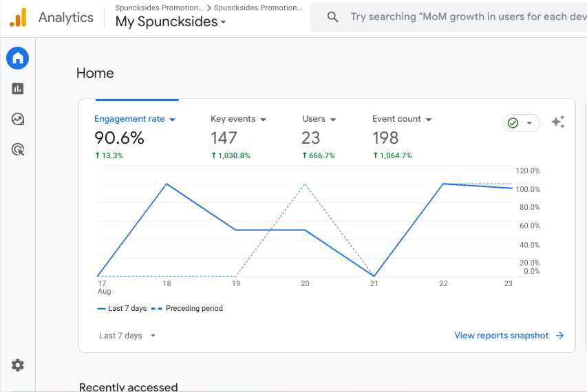This screenshot has width=587, height=392.
Task: Click the 100.0% y-axis label
Action: tap(528, 189)
